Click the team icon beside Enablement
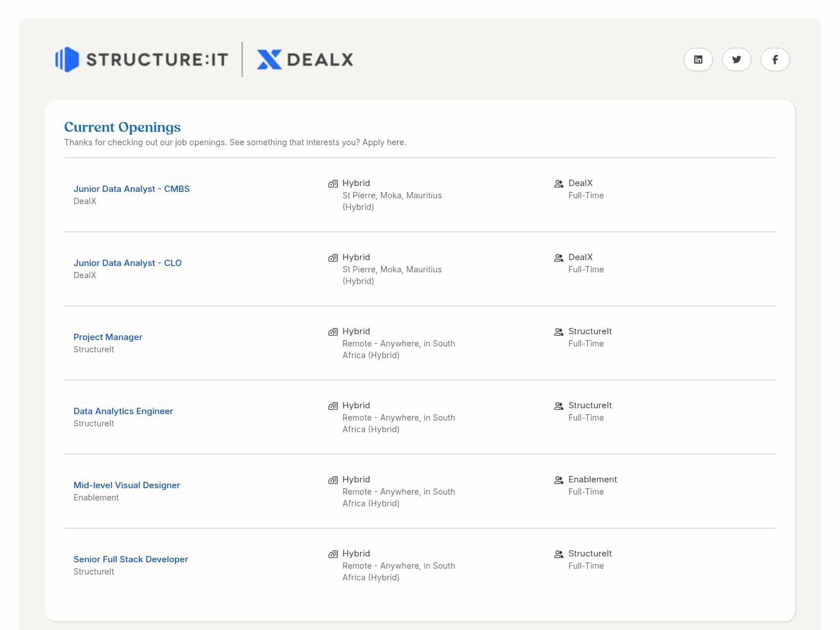This screenshot has height=630, width=840. click(x=559, y=480)
